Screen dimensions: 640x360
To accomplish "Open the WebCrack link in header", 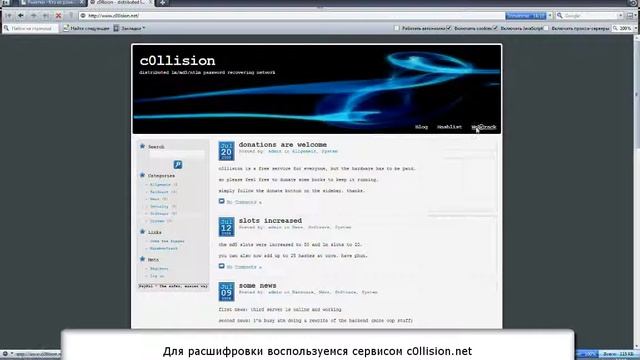I will 484,127.
